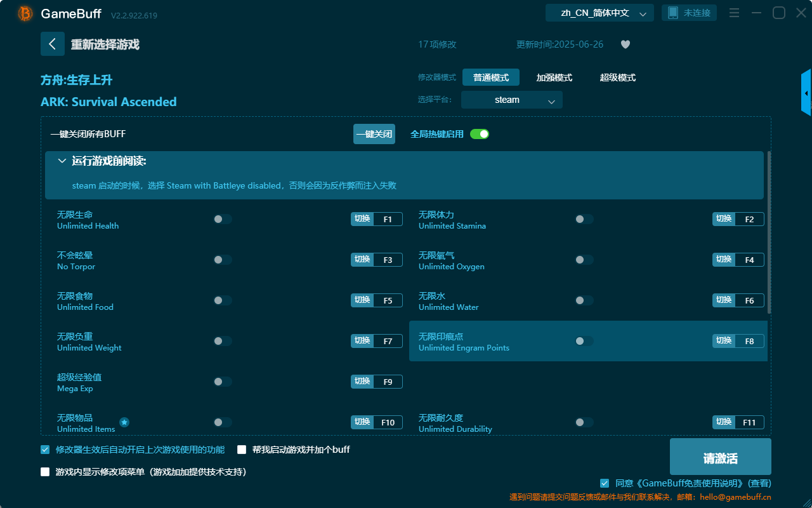This screenshot has height=508, width=812.
Task: Select the 加强模式 tab
Action: point(554,77)
